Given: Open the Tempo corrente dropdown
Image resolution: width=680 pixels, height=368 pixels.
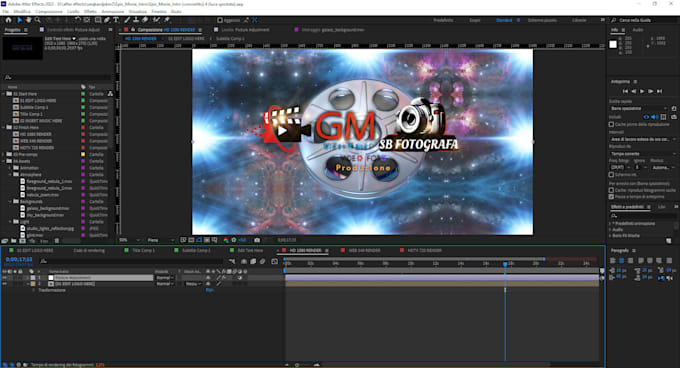Looking at the screenshot, I should click(643, 154).
